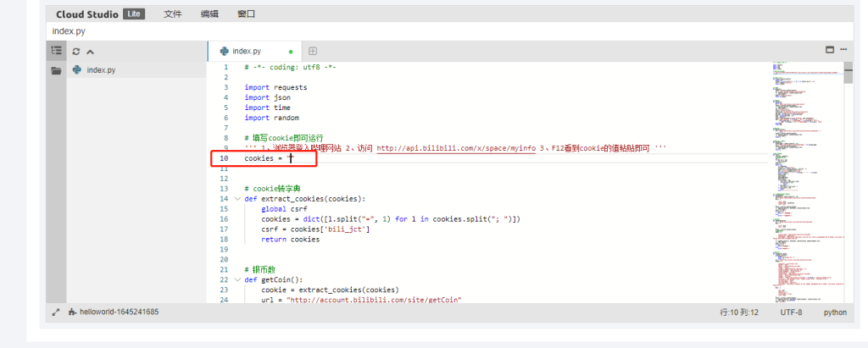Click the '# -*- coding: utf8 -*-' line
The image size is (868, 348).
point(291,67)
